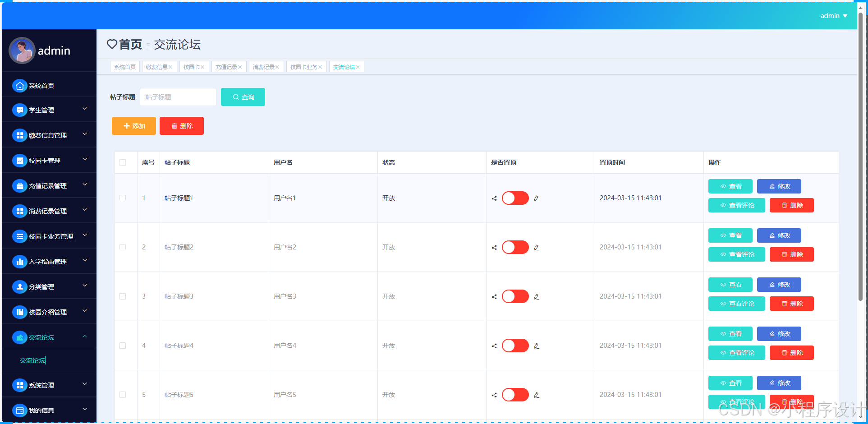
Task: Click the 入学指南管理 bar chart icon
Action: click(20, 262)
